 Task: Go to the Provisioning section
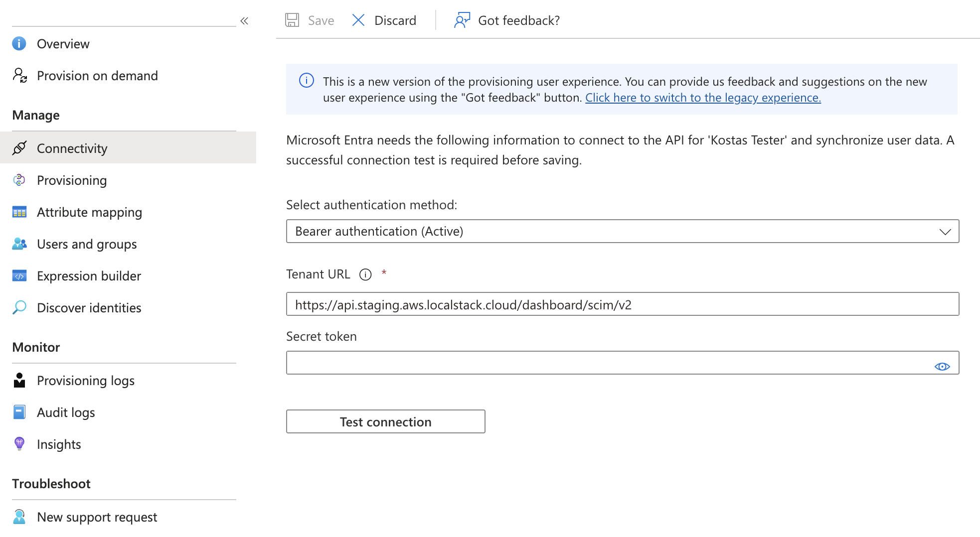(72, 180)
